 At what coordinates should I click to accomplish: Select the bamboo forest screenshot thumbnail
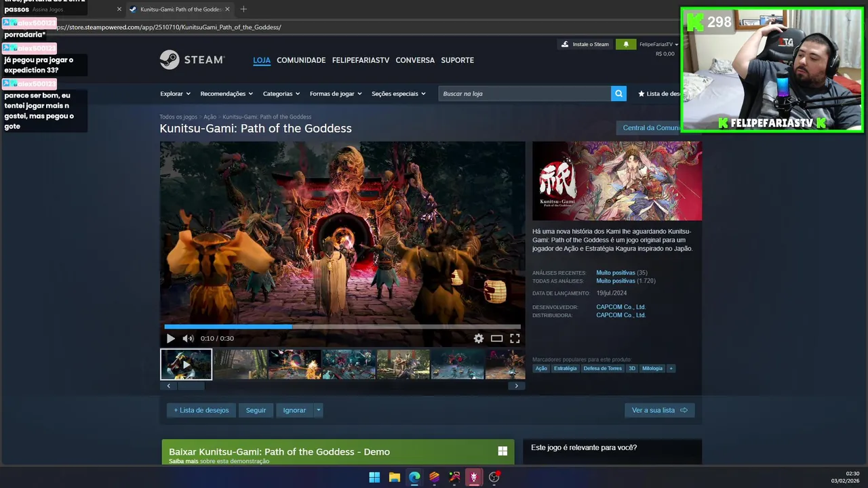pos(240,364)
